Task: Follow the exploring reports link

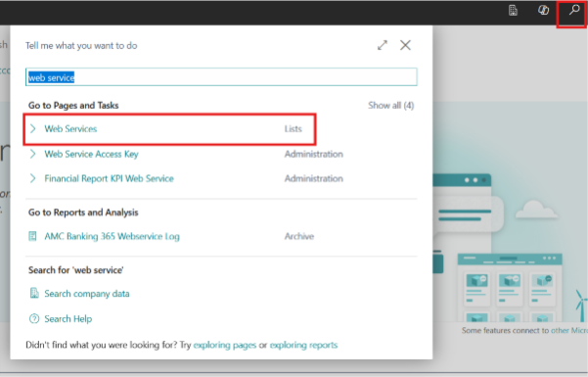Action: [303, 345]
